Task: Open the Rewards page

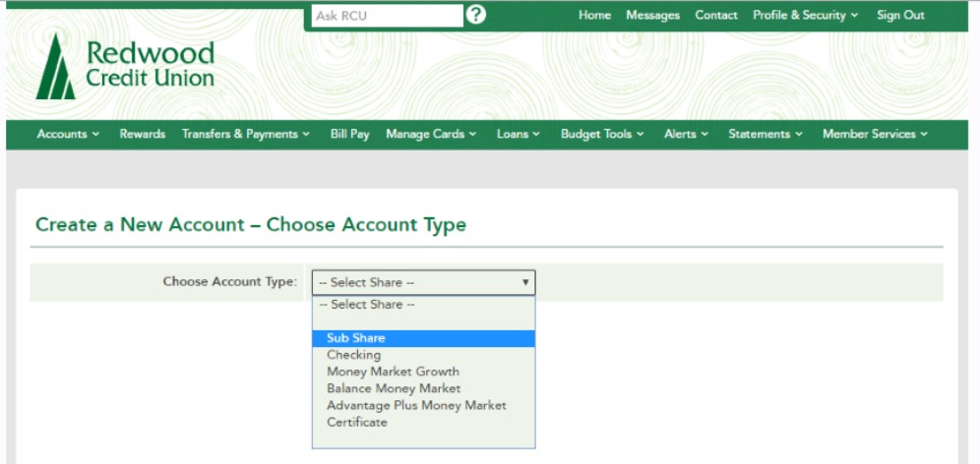Action: pos(143,134)
